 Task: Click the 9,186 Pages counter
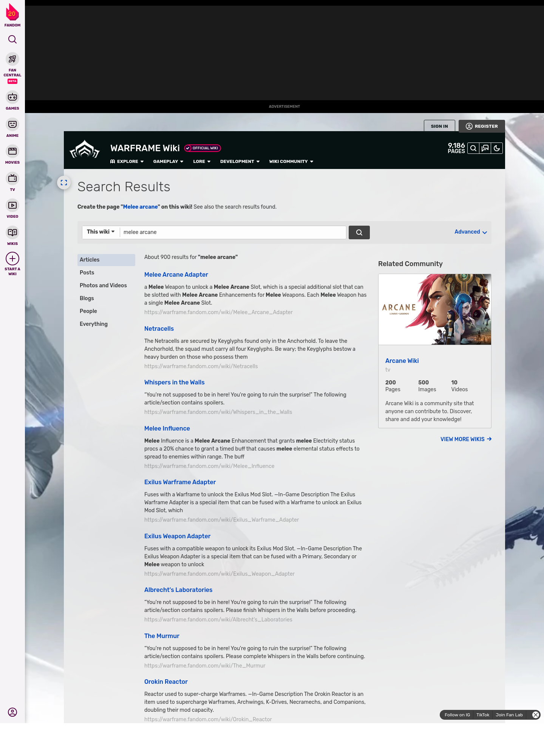[456, 148]
